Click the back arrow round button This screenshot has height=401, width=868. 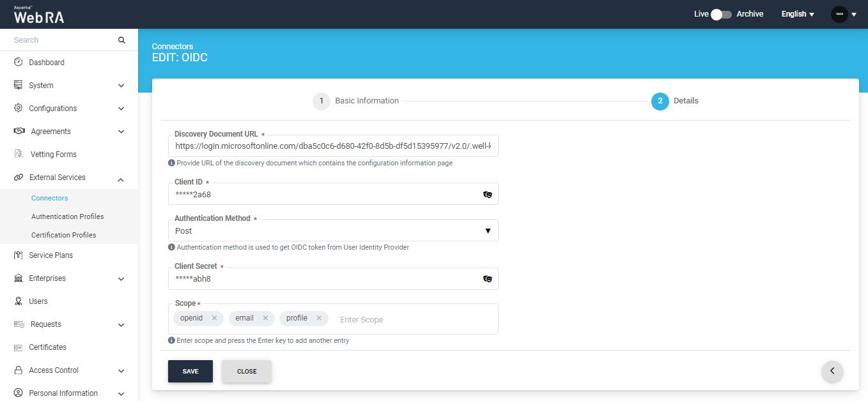coord(832,371)
